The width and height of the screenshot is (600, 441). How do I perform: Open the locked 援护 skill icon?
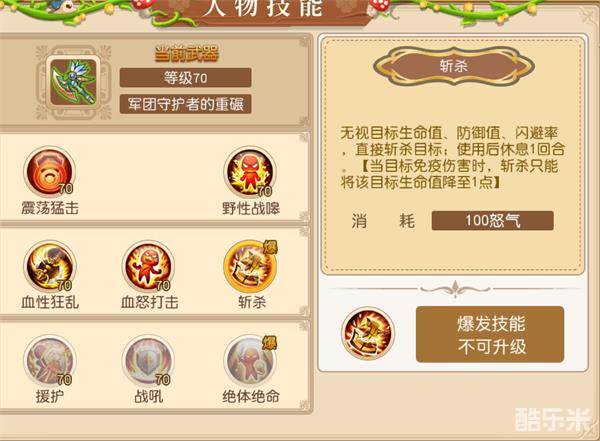[49, 360]
